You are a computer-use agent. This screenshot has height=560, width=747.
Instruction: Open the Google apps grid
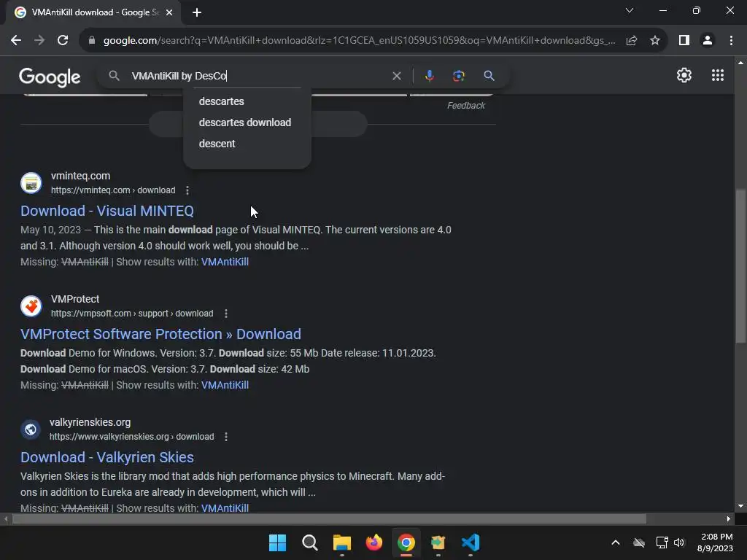tap(718, 75)
